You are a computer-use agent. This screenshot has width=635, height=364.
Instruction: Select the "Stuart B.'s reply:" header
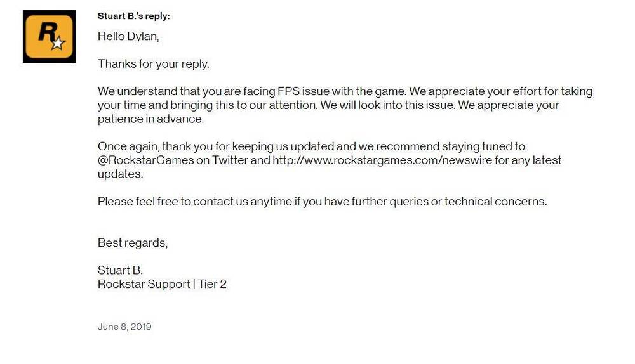[x=133, y=16]
